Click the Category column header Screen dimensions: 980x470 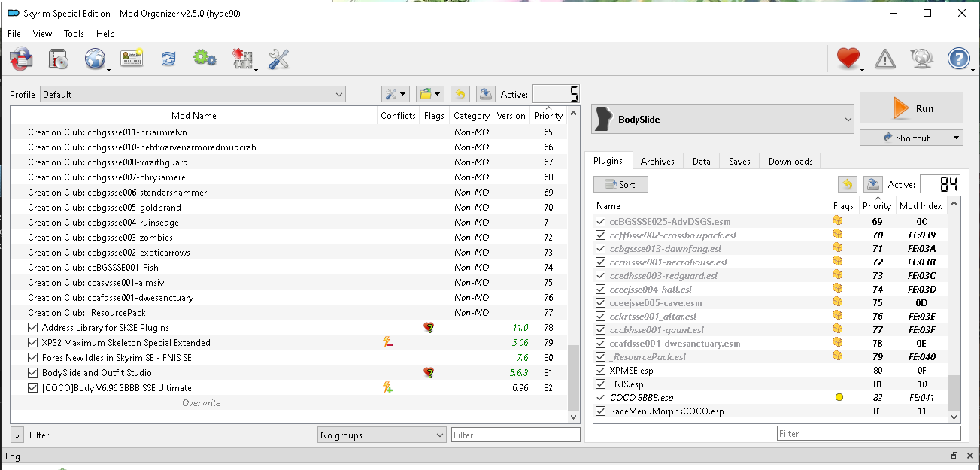pyautogui.click(x=472, y=116)
